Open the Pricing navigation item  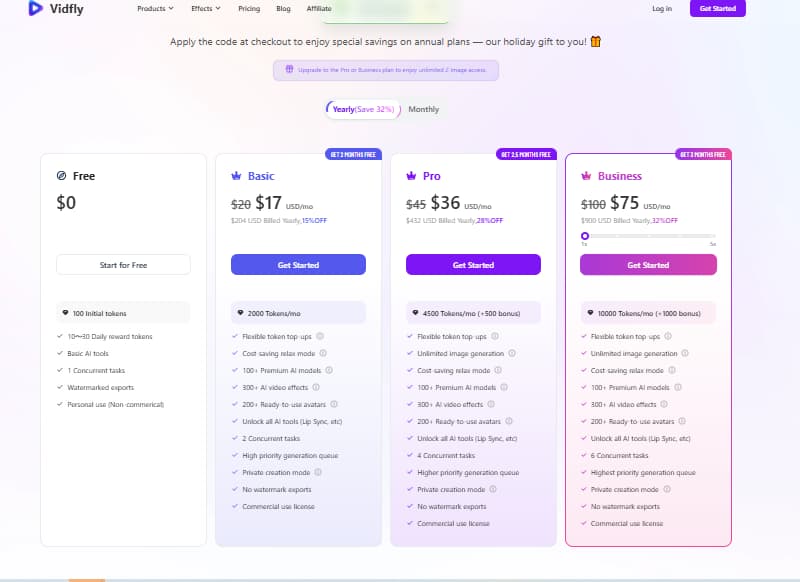248,9
